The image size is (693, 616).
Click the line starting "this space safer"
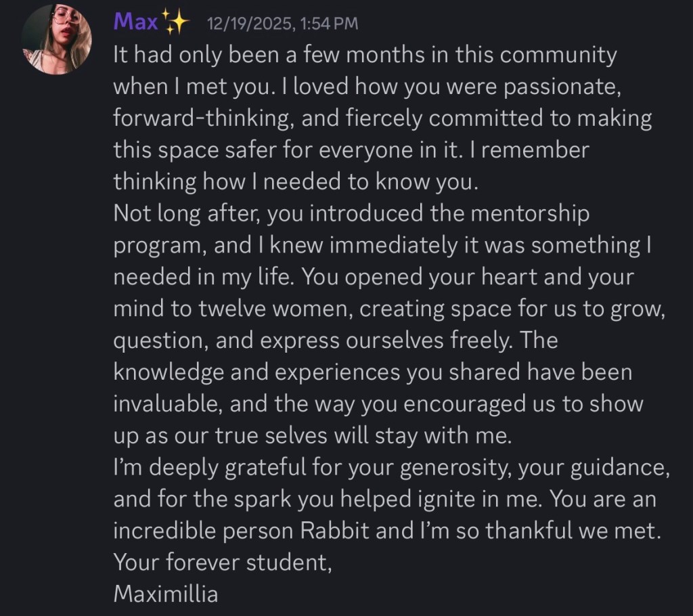(x=351, y=150)
